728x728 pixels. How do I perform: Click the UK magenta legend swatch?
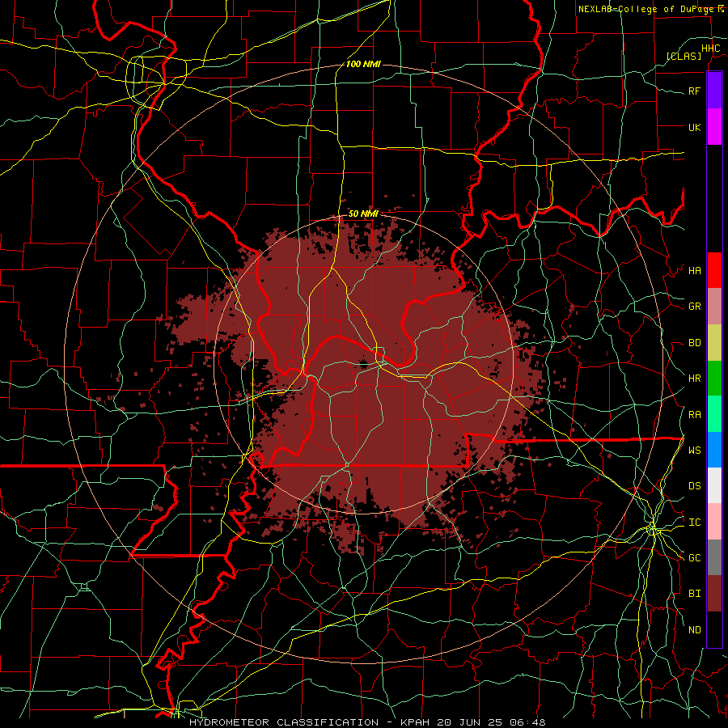click(714, 127)
